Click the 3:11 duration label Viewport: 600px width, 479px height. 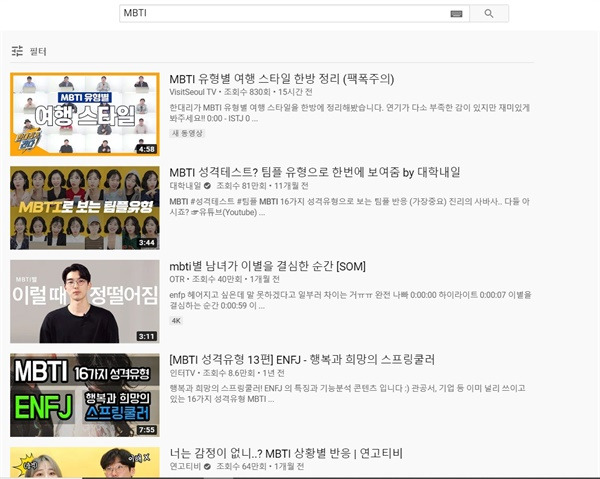[147, 337]
